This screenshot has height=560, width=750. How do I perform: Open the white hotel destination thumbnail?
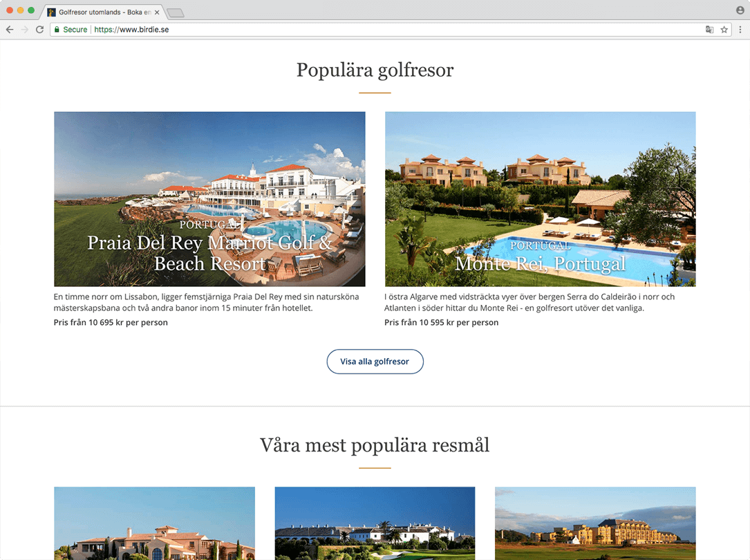pos(375,523)
